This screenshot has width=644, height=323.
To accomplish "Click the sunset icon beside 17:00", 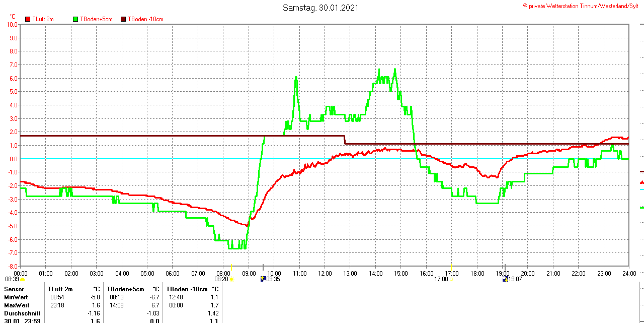I will [451, 279].
